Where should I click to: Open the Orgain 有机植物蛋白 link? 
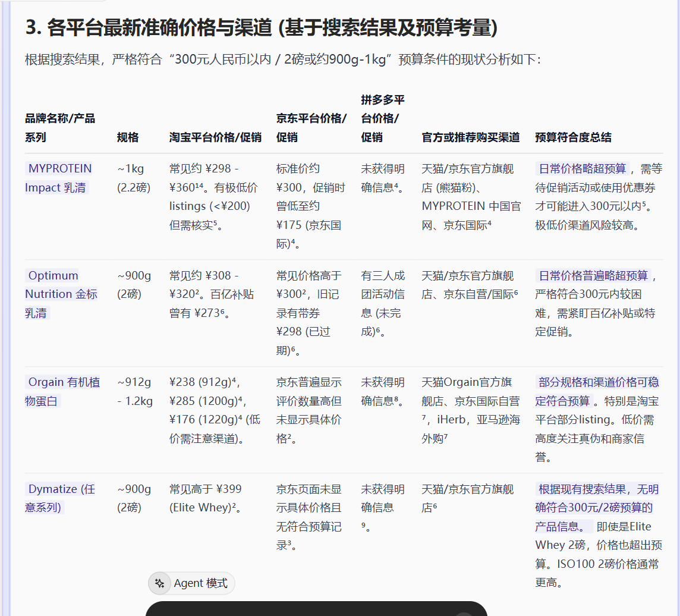[x=62, y=391]
